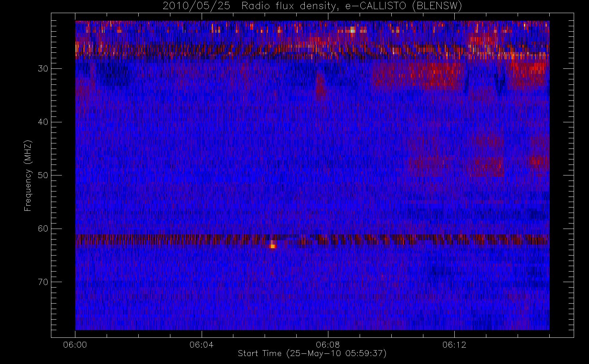
Task: Click the 'Start Time (25-May-10 05:59:37)' axis label
Action: coord(312,353)
